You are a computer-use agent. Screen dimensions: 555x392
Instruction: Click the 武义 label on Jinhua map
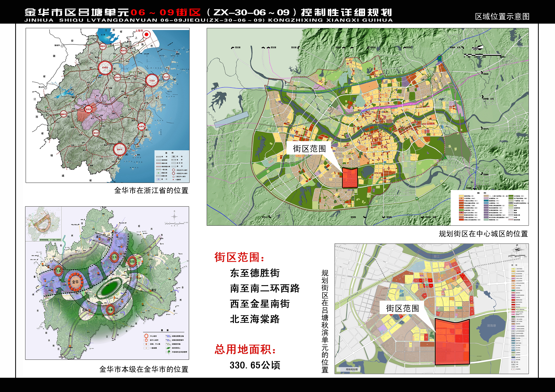point(85,310)
